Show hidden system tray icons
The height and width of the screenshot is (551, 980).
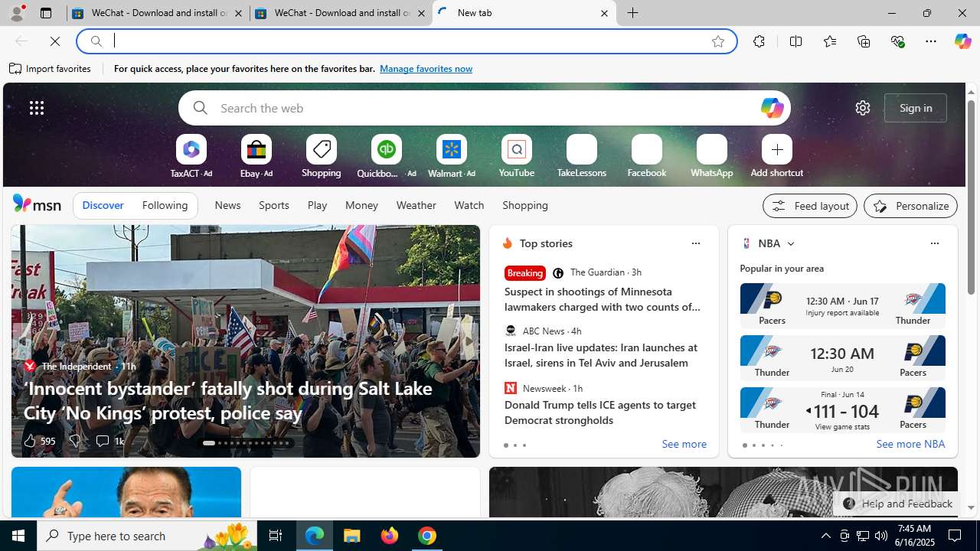(825, 536)
